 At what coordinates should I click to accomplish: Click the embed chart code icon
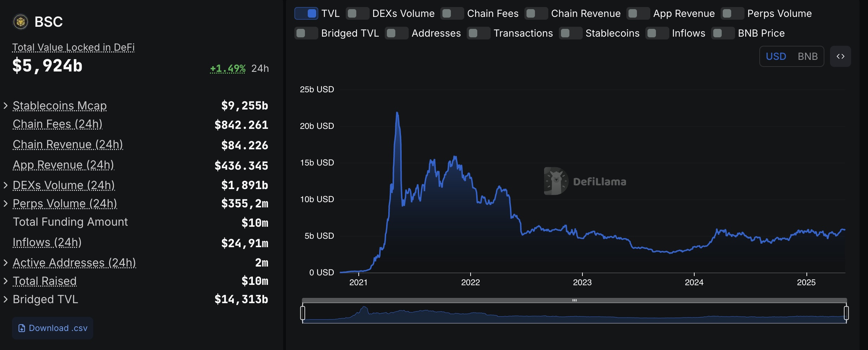(840, 56)
